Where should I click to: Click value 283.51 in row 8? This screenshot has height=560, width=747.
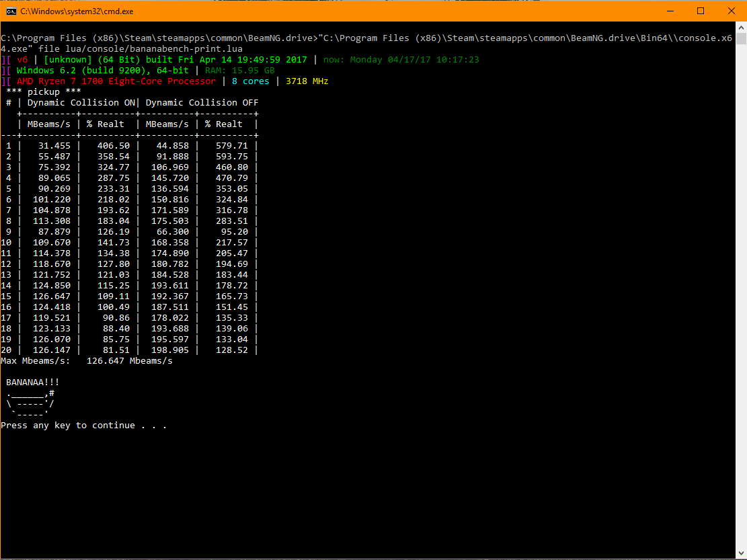[x=231, y=221]
